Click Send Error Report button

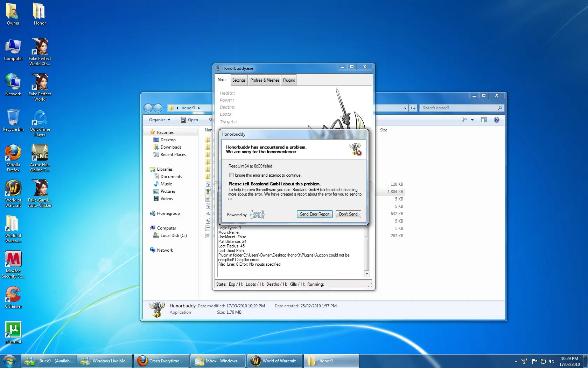tap(315, 214)
